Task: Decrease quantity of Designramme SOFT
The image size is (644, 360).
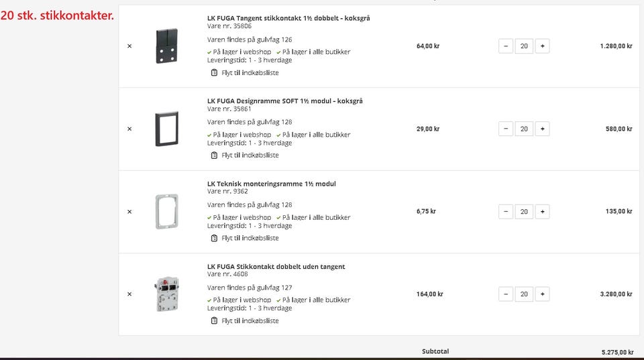Action: coord(506,129)
